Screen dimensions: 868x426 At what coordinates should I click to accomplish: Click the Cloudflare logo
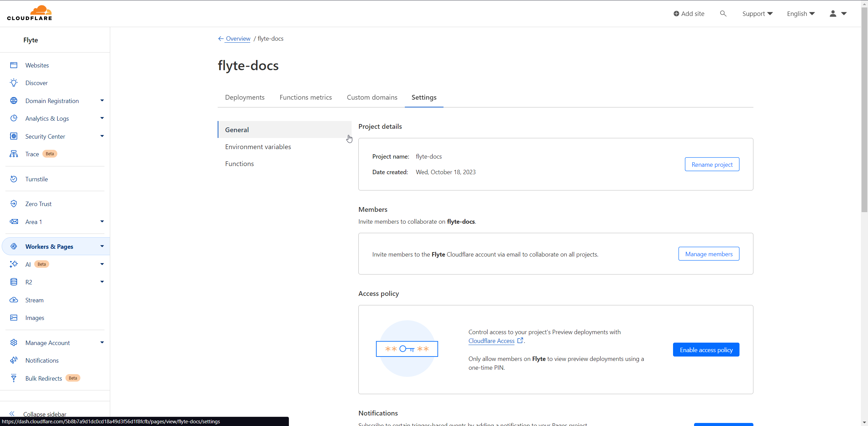click(29, 13)
